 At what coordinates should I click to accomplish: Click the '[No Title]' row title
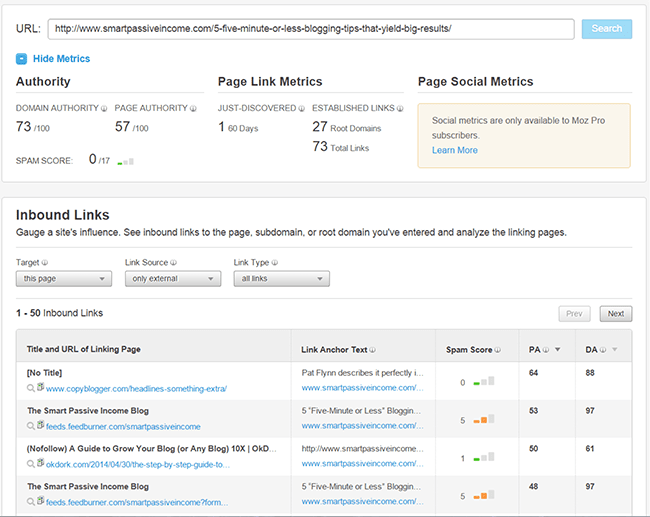tap(44, 373)
